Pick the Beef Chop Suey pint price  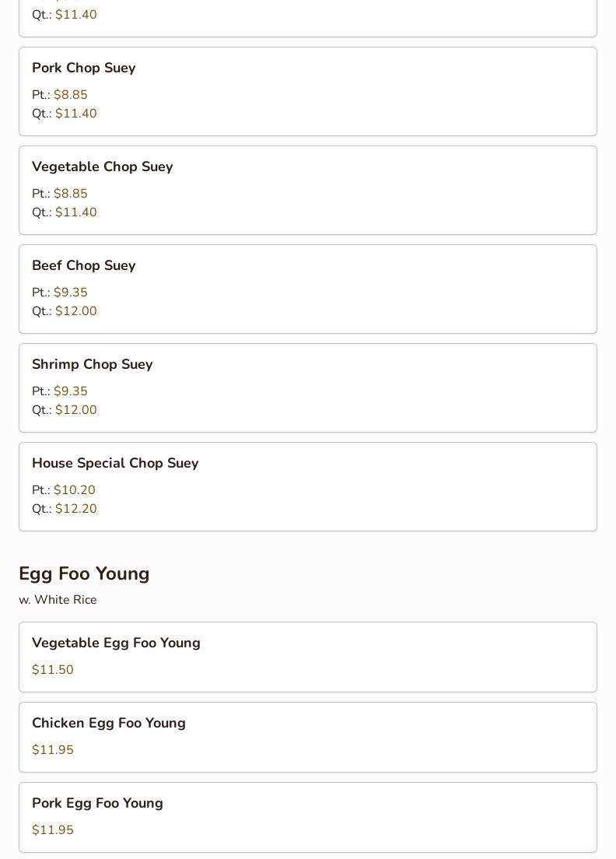70,293
